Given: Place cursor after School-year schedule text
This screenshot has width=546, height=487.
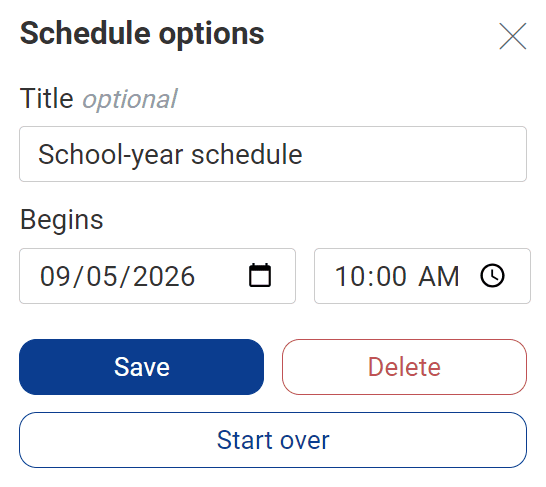Looking at the screenshot, I should pos(304,155).
